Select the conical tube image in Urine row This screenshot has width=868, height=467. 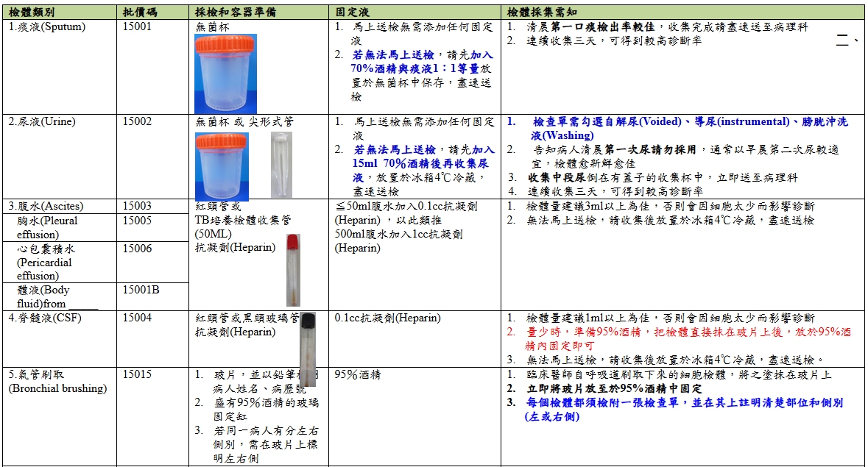(x=280, y=165)
